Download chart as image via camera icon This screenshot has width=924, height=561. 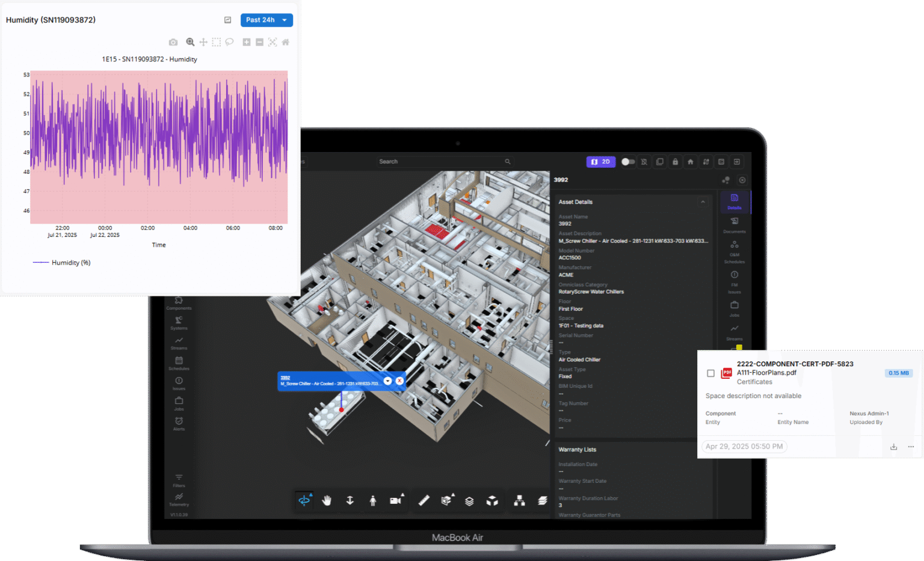pos(173,42)
